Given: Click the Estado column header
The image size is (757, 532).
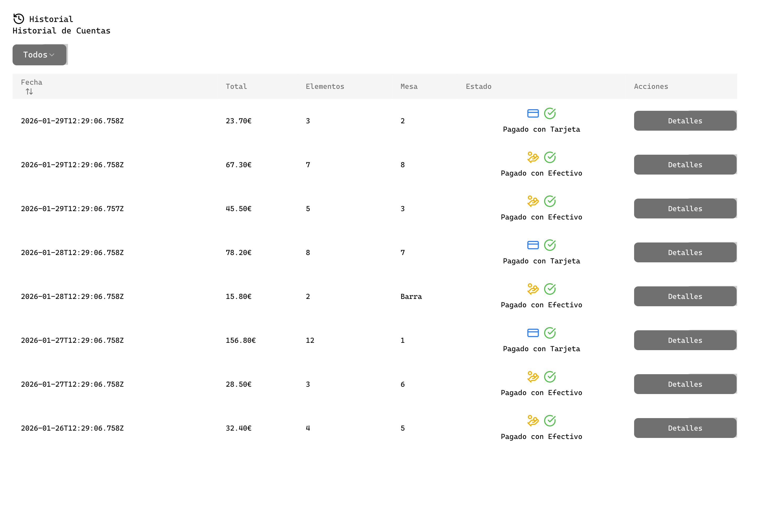Looking at the screenshot, I should [x=479, y=87].
